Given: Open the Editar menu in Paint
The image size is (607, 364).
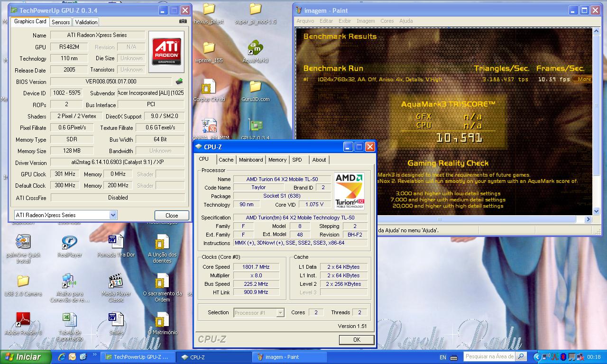Looking at the screenshot, I should click(326, 21).
